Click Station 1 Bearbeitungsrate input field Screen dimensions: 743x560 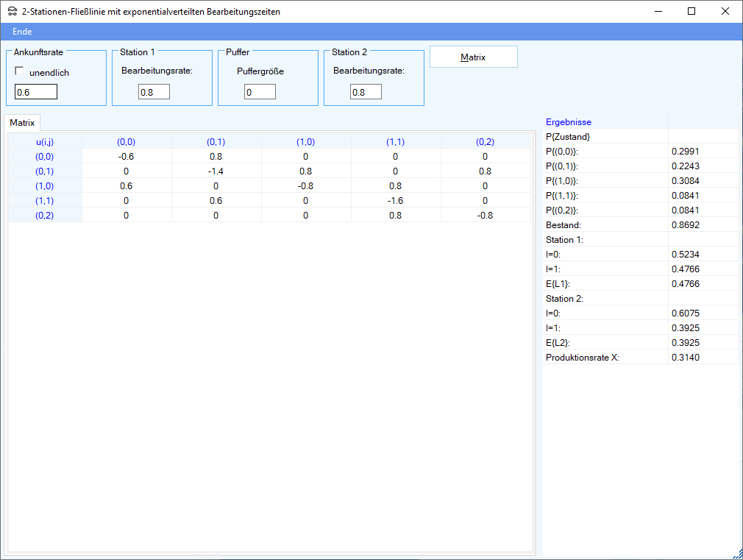(154, 92)
